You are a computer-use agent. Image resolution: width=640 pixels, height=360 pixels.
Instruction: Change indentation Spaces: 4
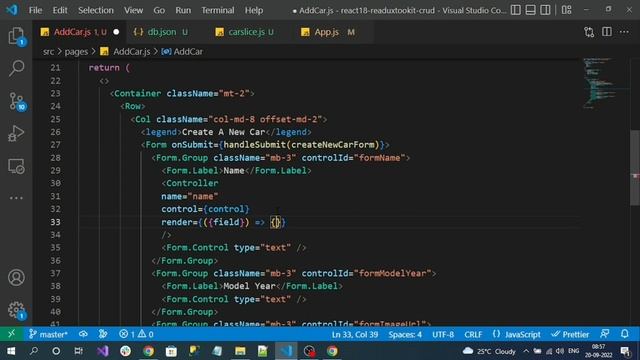405,334
